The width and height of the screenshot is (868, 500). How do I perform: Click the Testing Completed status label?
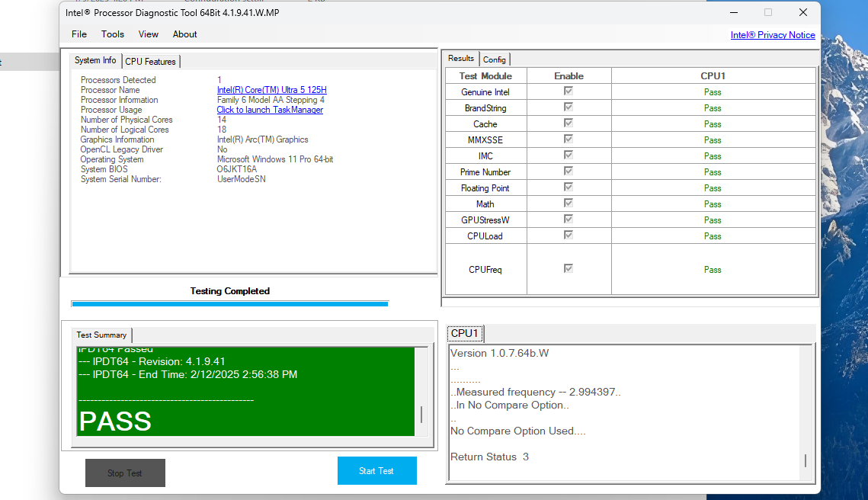click(229, 290)
